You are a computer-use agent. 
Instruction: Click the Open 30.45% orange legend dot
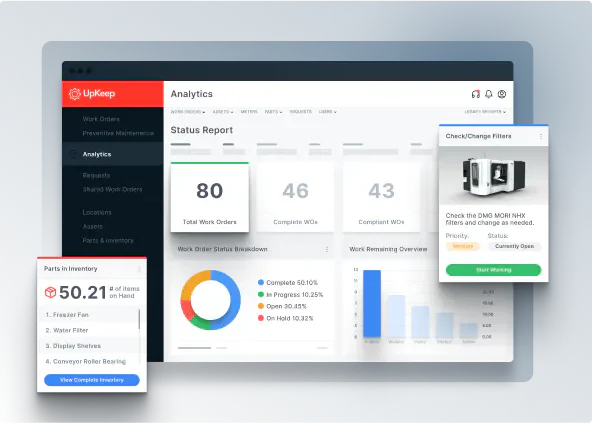[x=261, y=306]
